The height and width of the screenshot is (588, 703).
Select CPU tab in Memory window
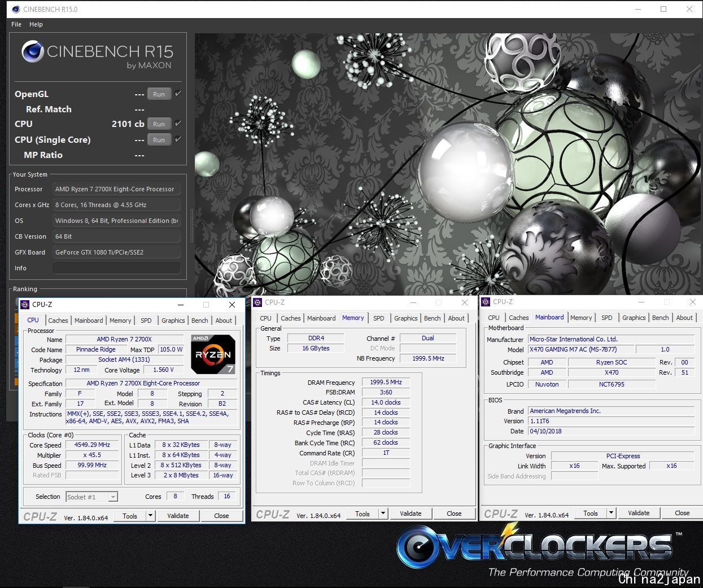(266, 318)
